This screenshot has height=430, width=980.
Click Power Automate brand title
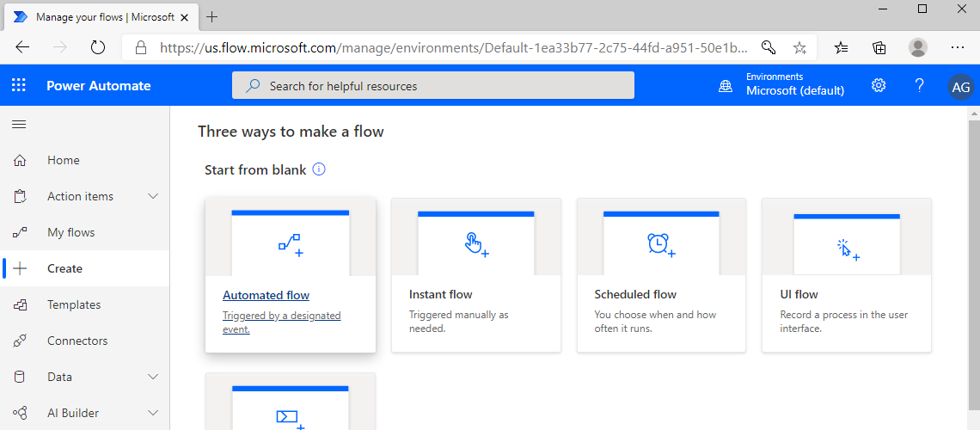click(x=99, y=86)
